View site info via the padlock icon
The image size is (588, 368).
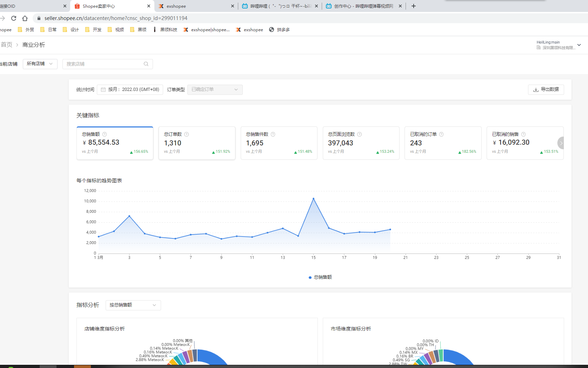39,18
